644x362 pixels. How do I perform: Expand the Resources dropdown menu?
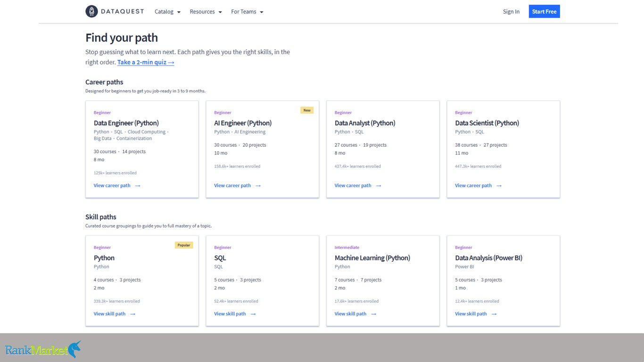206,12
